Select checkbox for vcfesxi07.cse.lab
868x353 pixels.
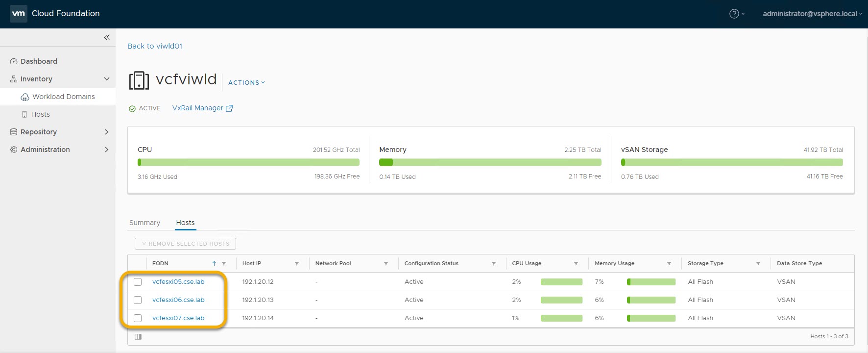pos(138,318)
